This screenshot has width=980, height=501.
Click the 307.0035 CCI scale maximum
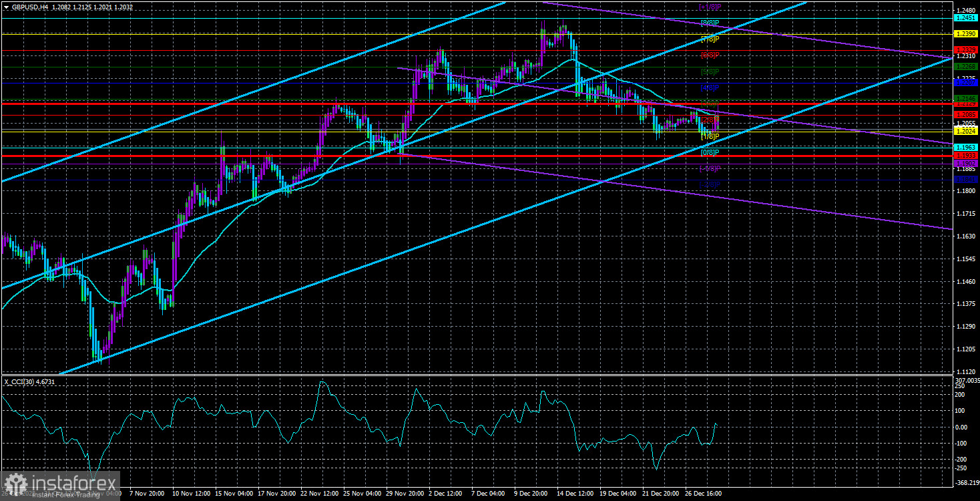pyautogui.click(x=966, y=379)
